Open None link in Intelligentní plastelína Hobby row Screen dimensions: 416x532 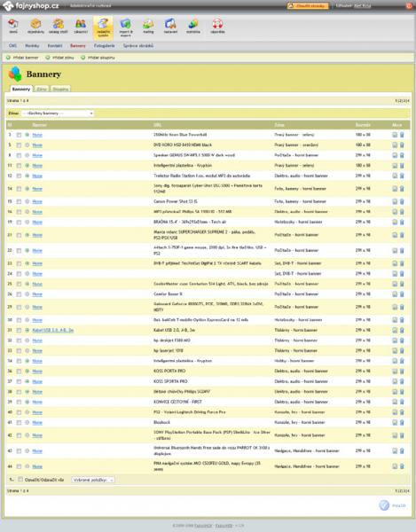(x=37, y=361)
